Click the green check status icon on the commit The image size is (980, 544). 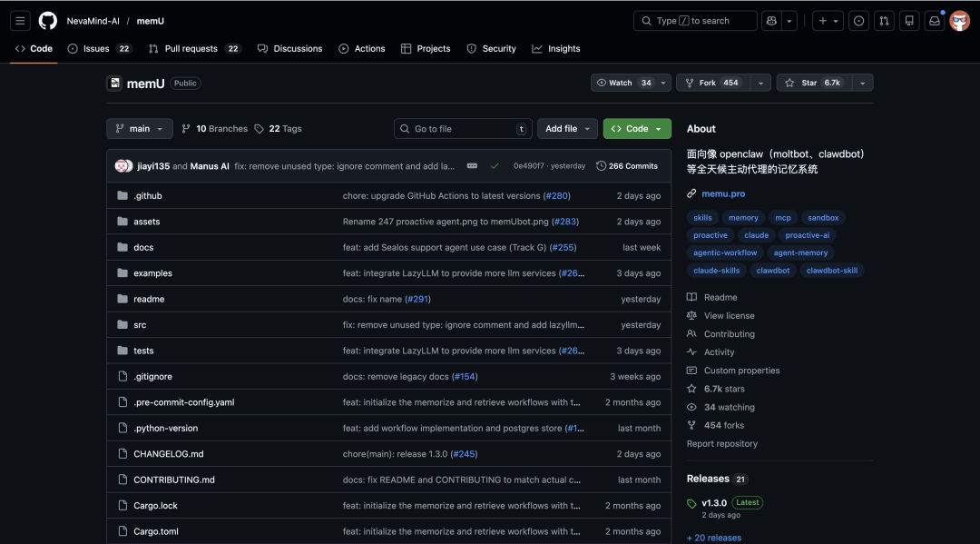tap(495, 165)
